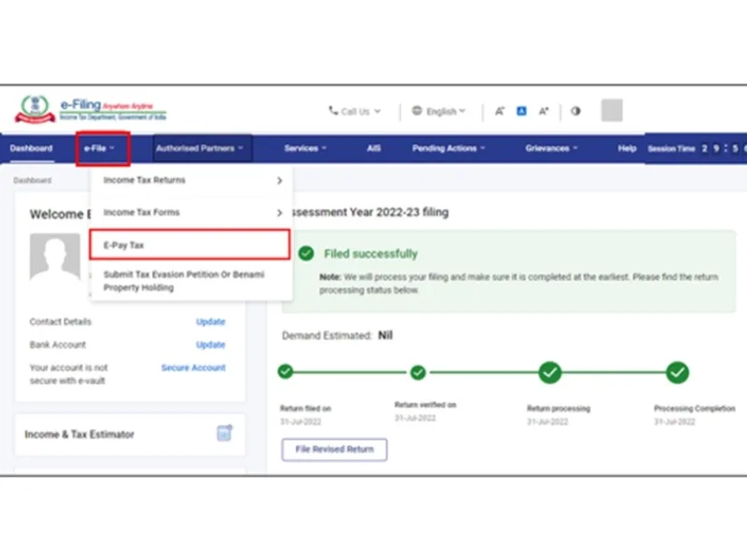Click Update link for Bank Account

click(211, 344)
